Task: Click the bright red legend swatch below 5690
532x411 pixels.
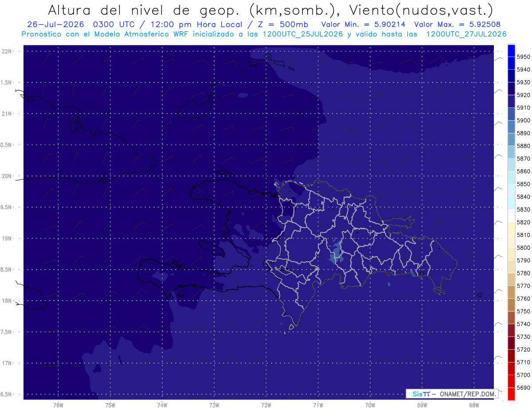Action: click(511, 394)
